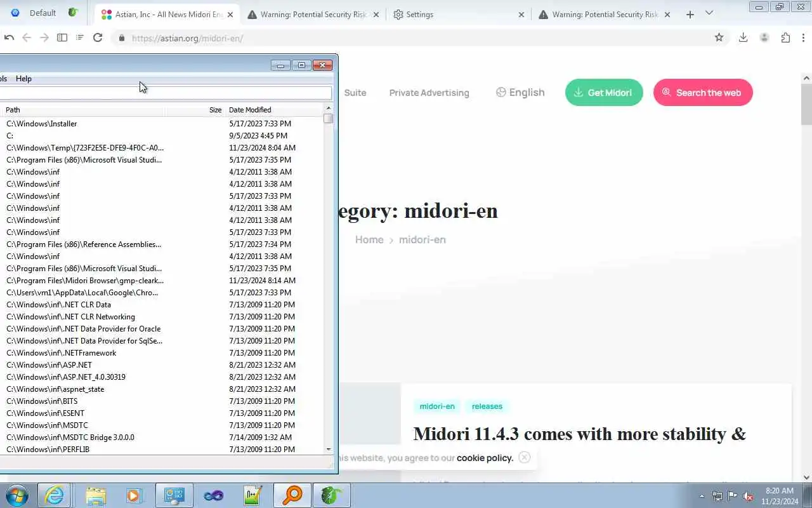
Task: Click the volume muted tray icon
Action: [749, 496]
